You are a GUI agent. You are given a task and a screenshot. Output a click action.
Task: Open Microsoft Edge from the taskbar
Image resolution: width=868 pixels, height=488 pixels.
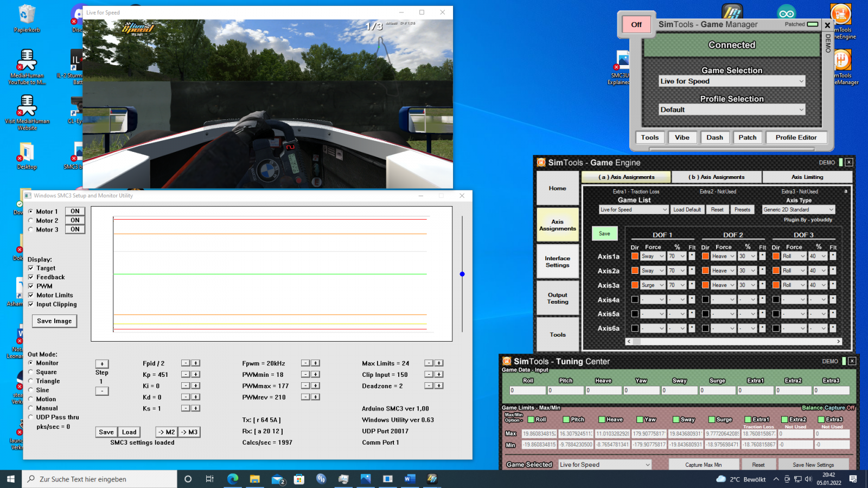point(233,479)
